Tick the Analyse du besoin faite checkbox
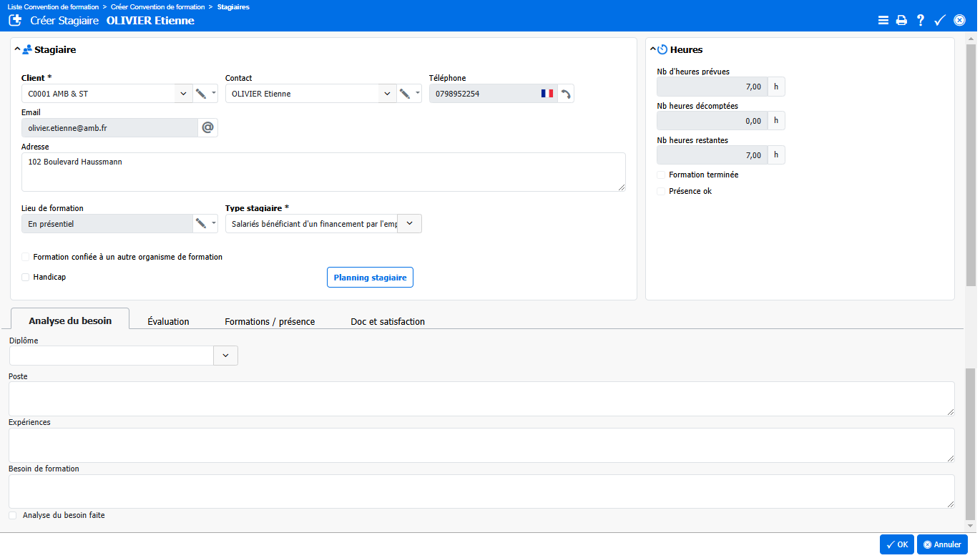 [13, 515]
